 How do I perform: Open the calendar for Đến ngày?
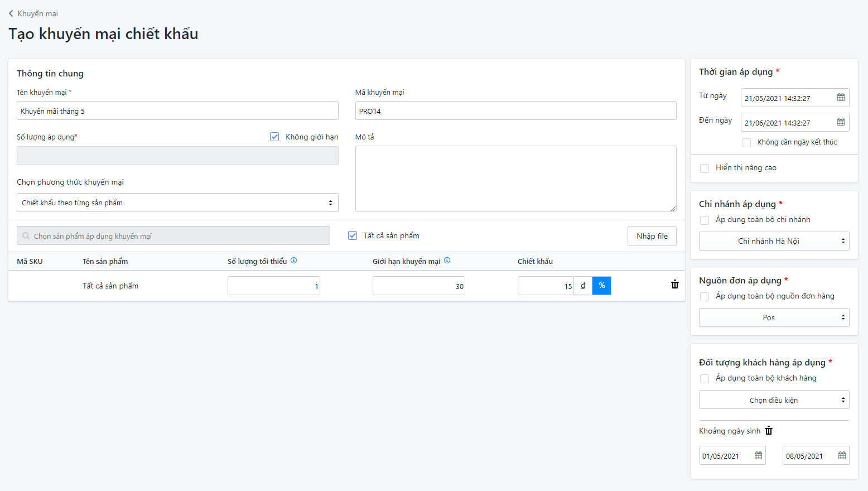coord(841,122)
